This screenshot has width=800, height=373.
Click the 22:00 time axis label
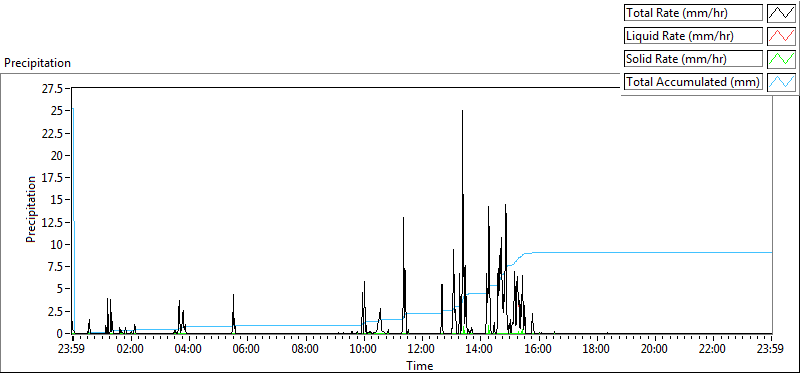[x=713, y=350]
